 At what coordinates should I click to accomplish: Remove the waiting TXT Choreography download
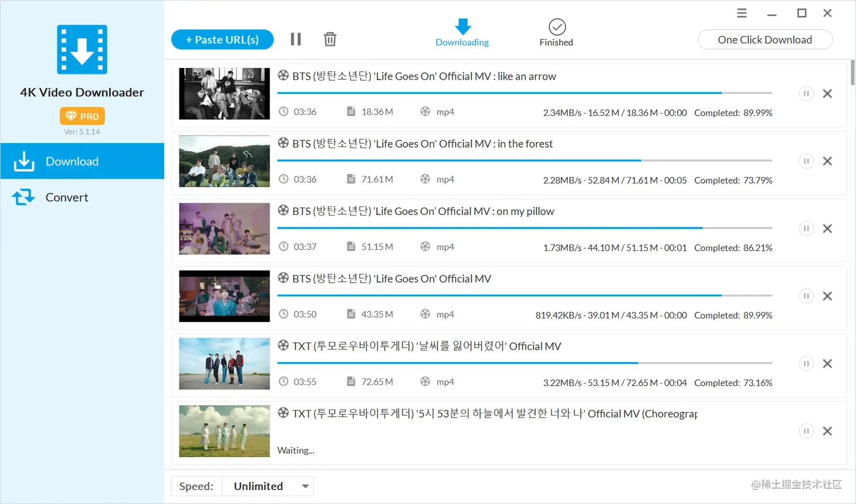tap(827, 431)
